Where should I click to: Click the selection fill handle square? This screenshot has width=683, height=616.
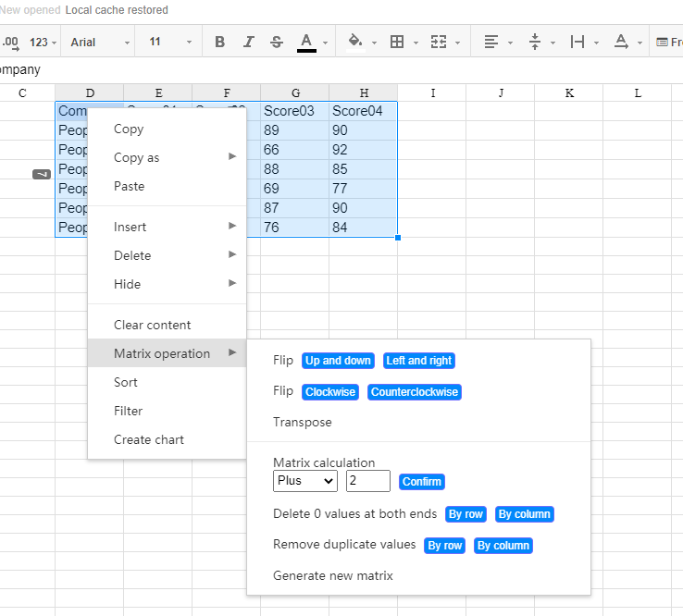[398, 238]
